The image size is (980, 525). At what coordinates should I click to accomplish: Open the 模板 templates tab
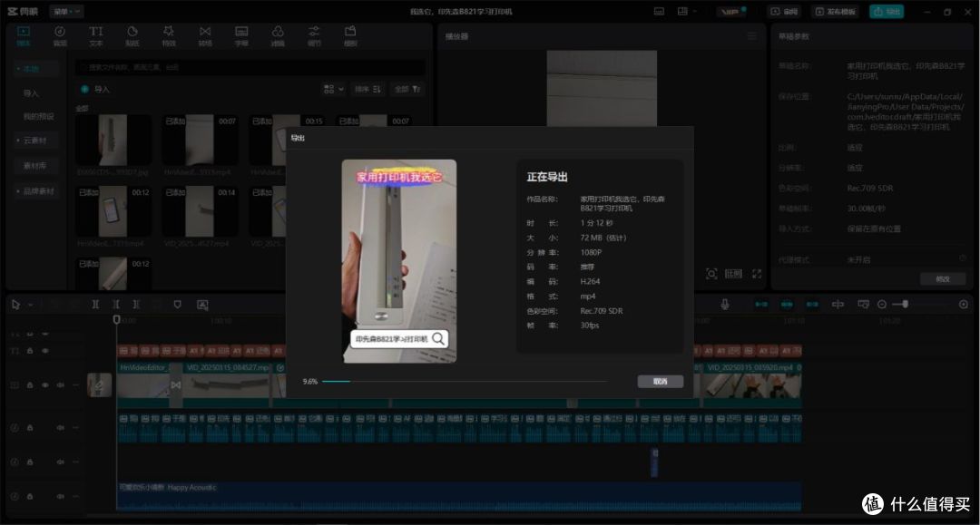point(350,36)
